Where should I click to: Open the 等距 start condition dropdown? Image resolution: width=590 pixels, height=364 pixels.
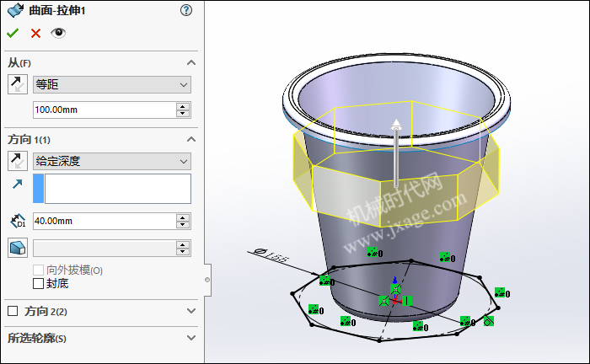pyautogui.click(x=112, y=84)
